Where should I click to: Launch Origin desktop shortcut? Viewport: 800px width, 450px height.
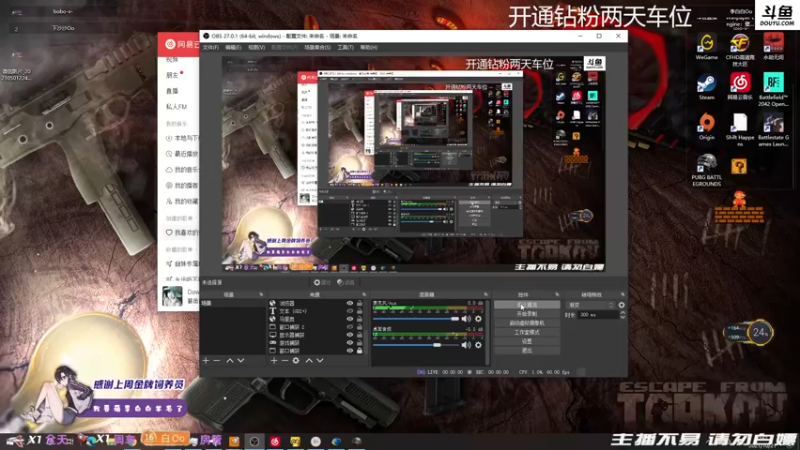click(707, 127)
